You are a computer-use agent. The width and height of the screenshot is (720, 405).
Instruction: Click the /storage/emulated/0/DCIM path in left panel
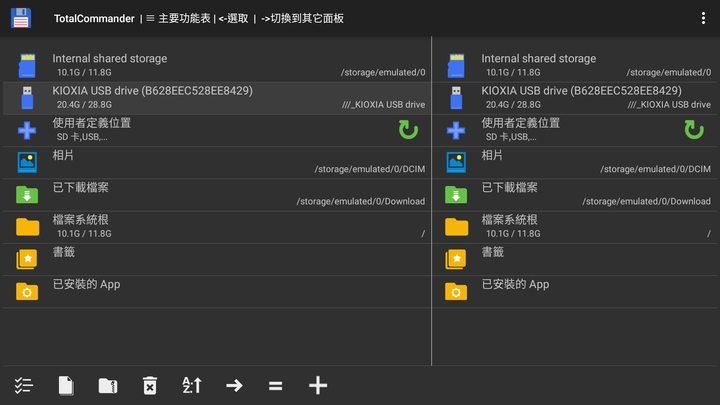pos(370,169)
